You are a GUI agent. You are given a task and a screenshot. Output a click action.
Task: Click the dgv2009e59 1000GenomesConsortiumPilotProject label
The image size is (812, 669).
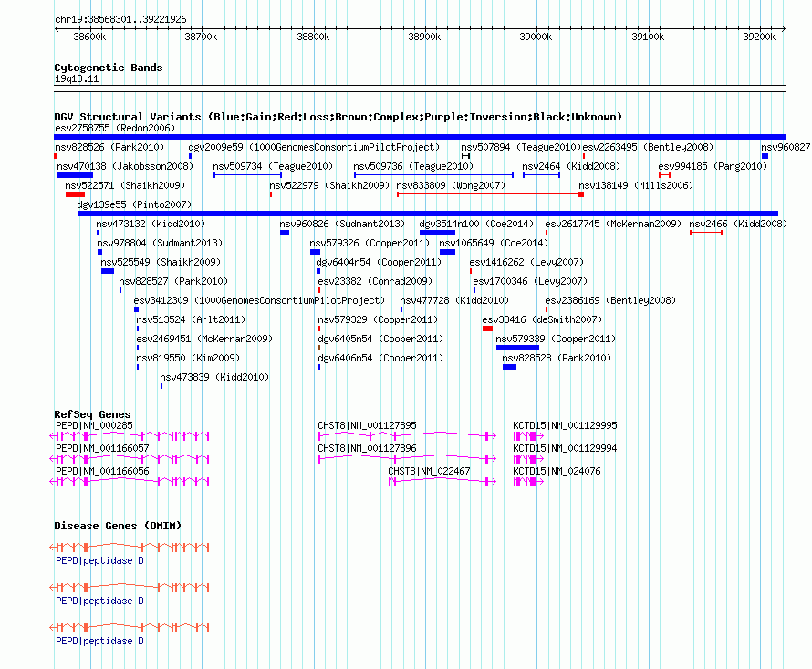pyautogui.click(x=314, y=147)
